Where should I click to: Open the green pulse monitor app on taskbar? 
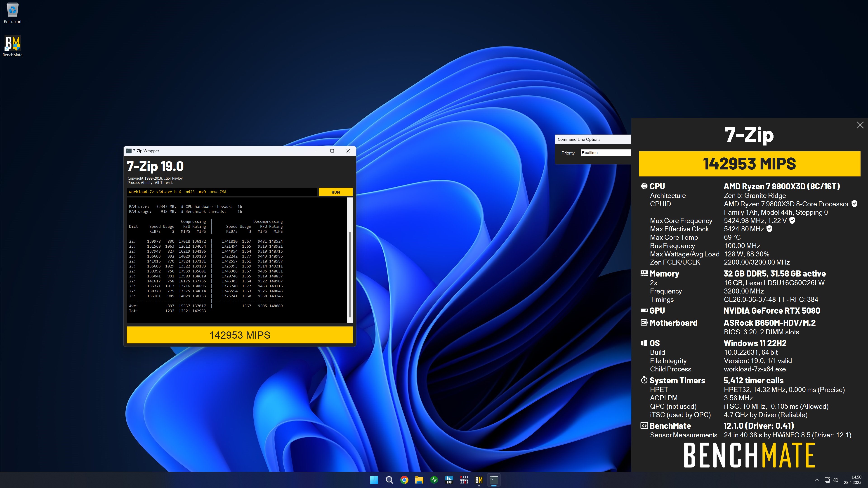coord(434,480)
